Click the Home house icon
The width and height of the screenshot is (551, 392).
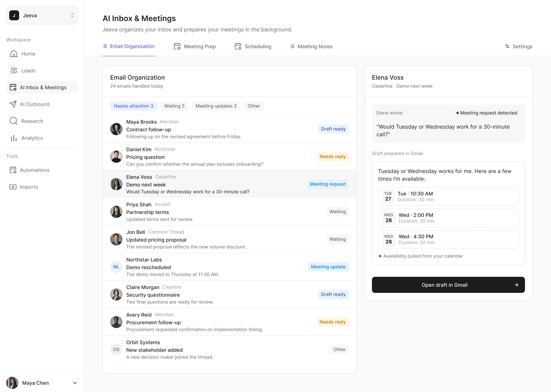[x=14, y=54]
